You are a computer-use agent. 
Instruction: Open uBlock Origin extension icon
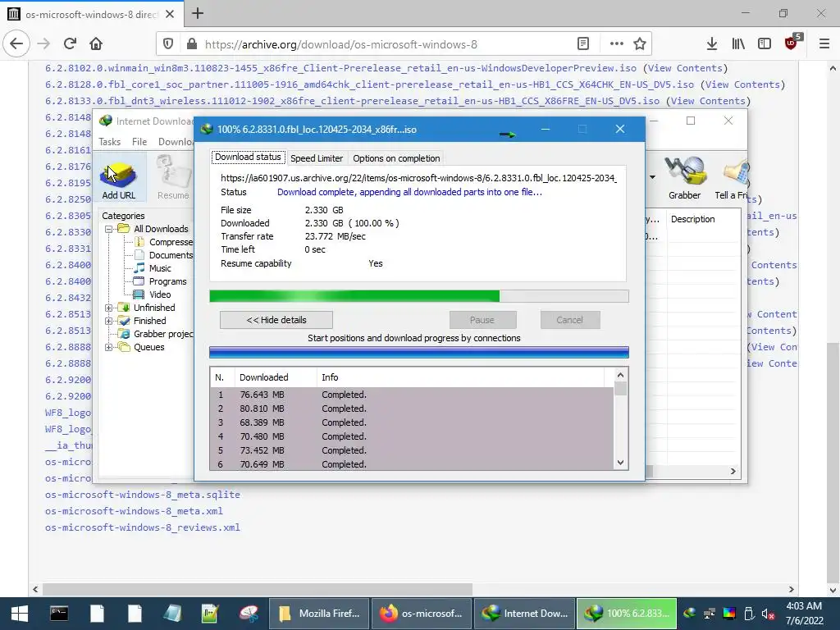pos(792,43)
